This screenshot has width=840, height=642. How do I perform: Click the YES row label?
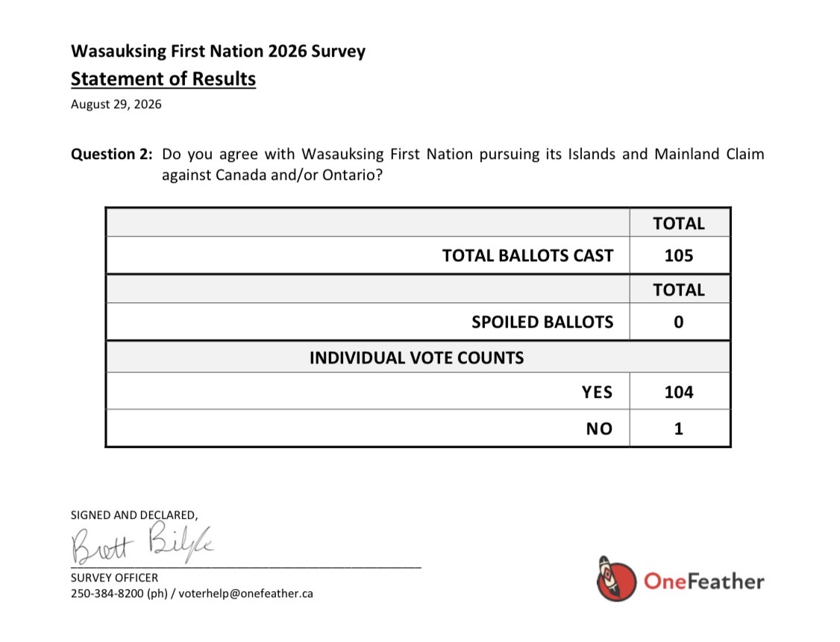(x=598, y=392)
